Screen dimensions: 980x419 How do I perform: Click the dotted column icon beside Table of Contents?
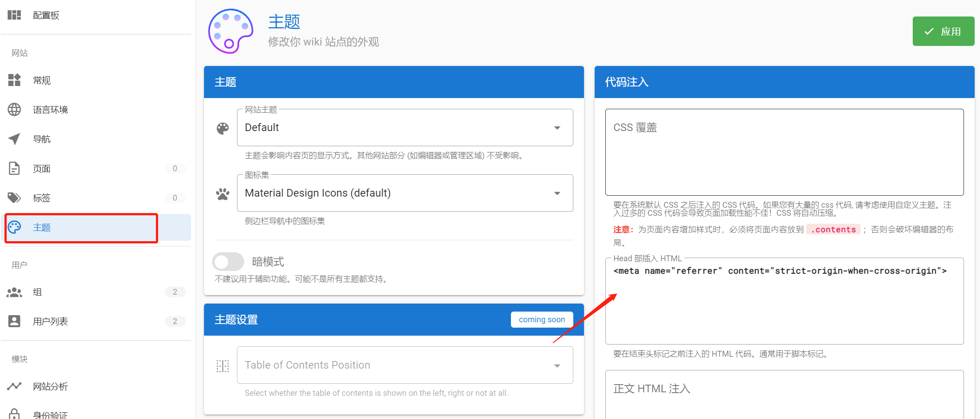click(223, 366)
